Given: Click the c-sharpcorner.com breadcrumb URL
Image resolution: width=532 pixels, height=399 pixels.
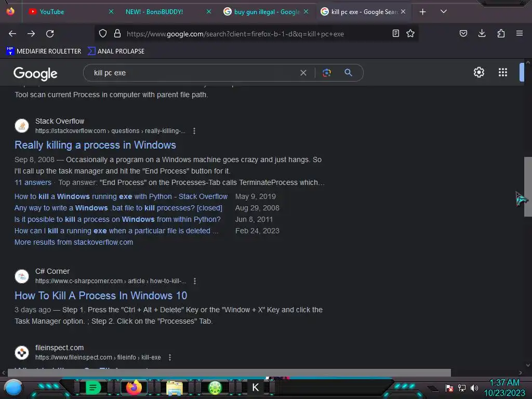Looking at the screenshot, I should point(111,281).
